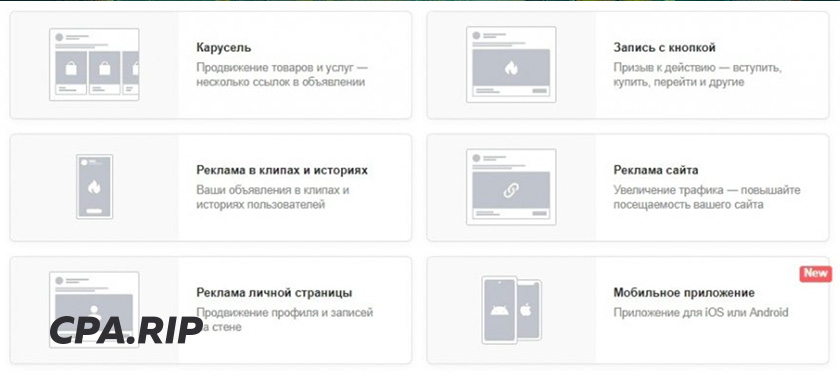Click the Карусель ad format illustration
Screen dimensions: 840x375
pyautogui.click(x=94, y=64)
